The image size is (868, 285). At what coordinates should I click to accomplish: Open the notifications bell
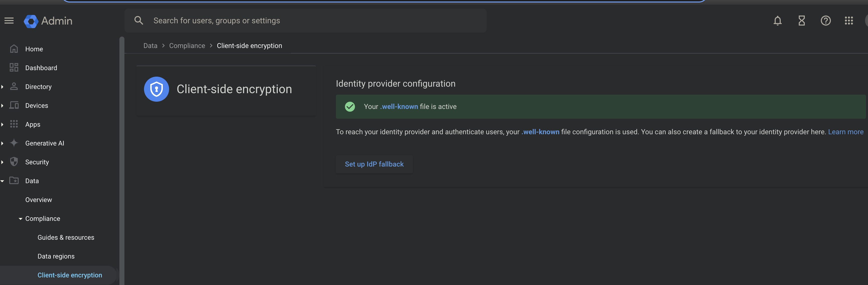coord(777,21)
